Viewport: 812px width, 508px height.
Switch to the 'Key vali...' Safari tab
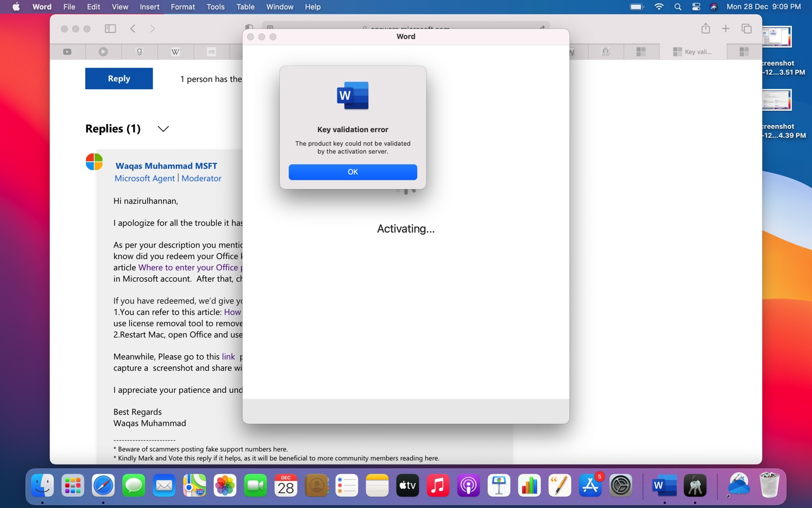click(693, 52)
